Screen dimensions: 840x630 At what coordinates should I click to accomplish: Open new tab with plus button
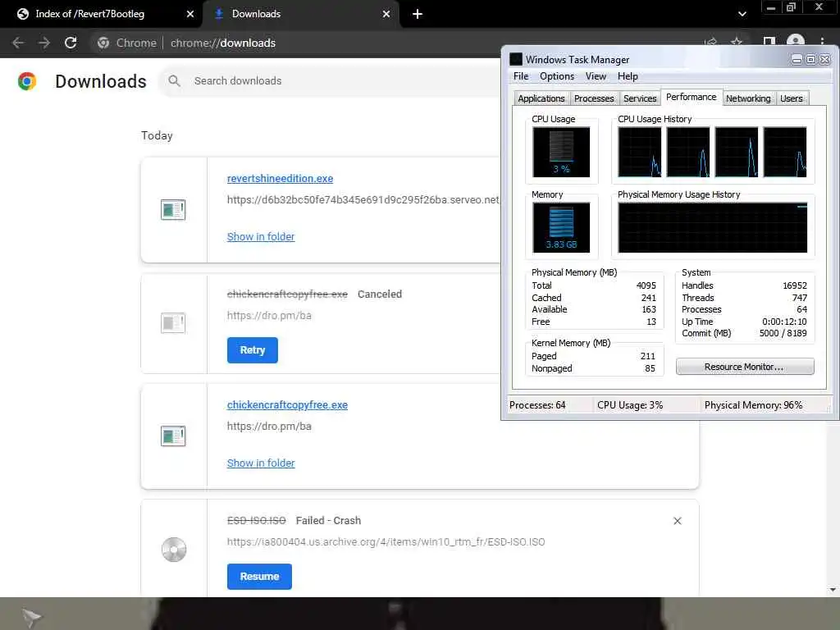418,14
